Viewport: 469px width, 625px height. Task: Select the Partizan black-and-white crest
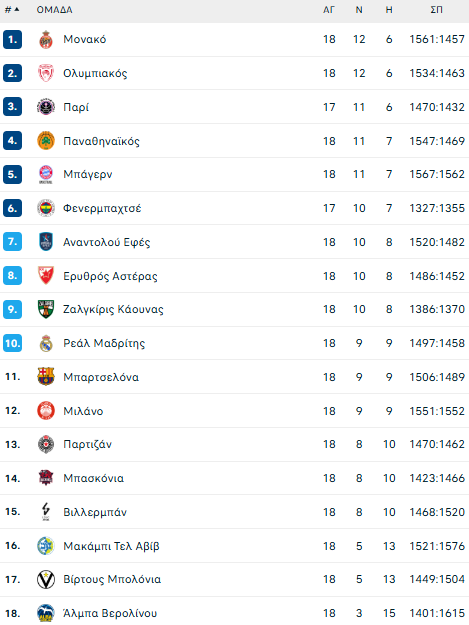coord(46,444)
